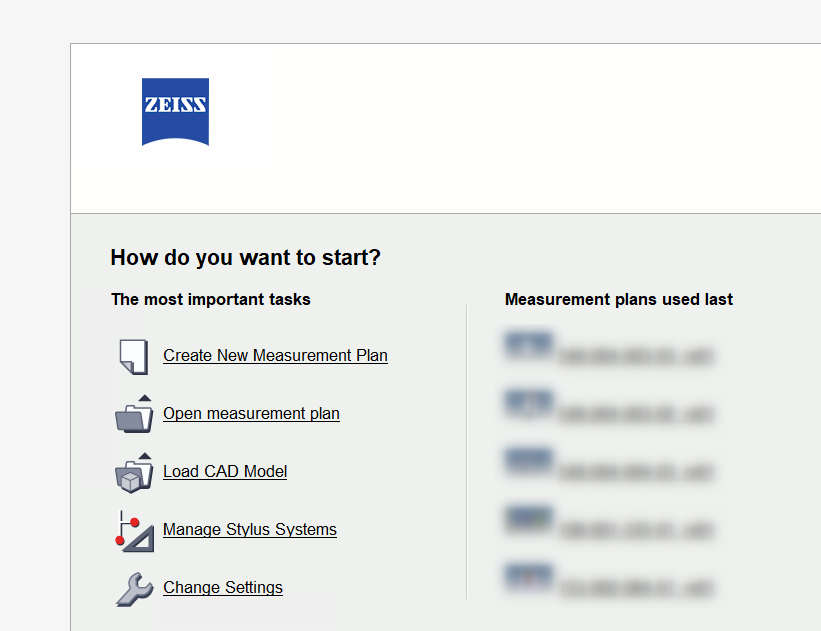Choose the Load CAD Model link
Viewport: 821px width, 631px height.
(225, 471)
